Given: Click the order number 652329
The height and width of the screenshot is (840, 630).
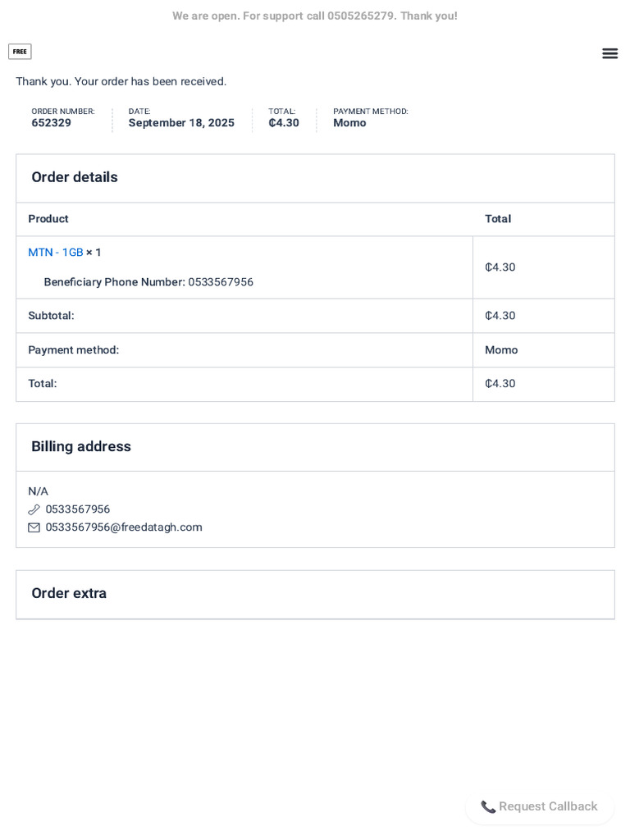Looking at the screenshot, I should coord(52,123).
